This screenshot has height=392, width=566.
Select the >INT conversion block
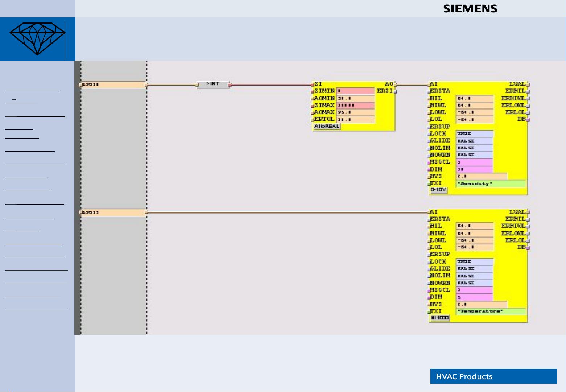click(x=213, y=84)
